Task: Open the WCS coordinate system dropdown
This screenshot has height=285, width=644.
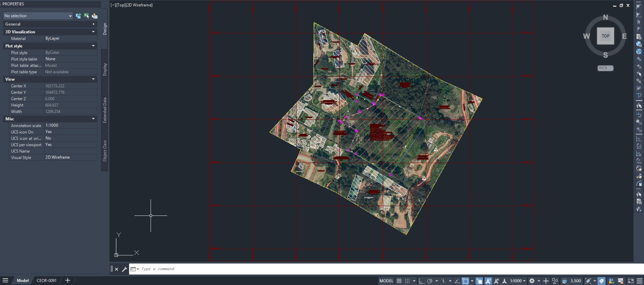Action: 605,68
